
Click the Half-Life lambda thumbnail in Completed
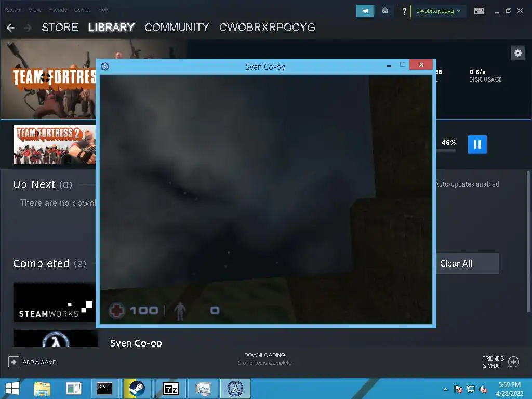(x=56, y=338)
